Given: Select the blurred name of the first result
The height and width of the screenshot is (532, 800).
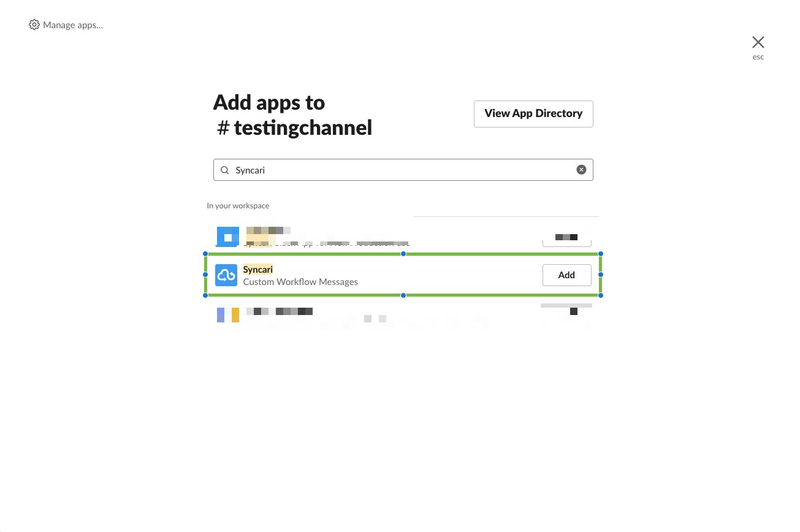Looking at the screenshot, I should click(x=268, y=230).
